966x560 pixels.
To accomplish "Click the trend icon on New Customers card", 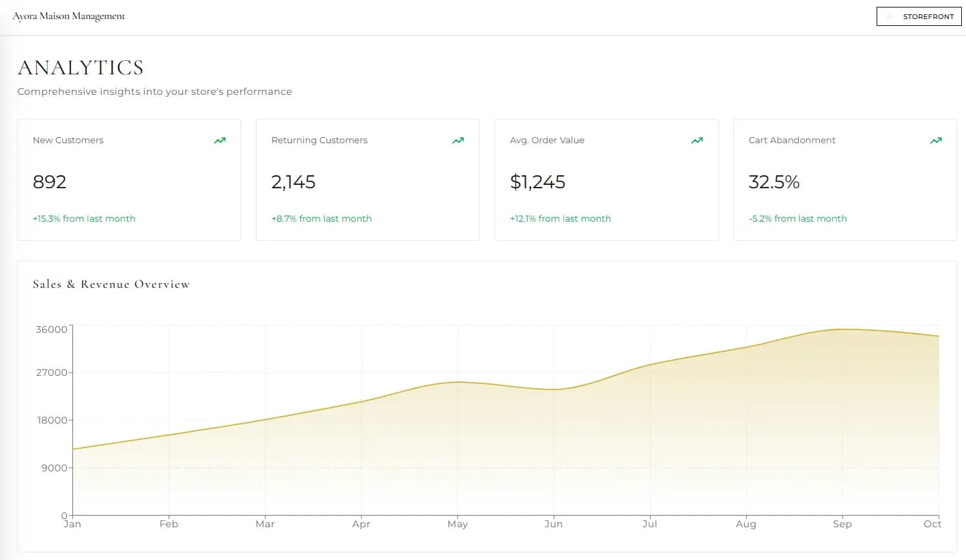I will click(x=219, y=141).
